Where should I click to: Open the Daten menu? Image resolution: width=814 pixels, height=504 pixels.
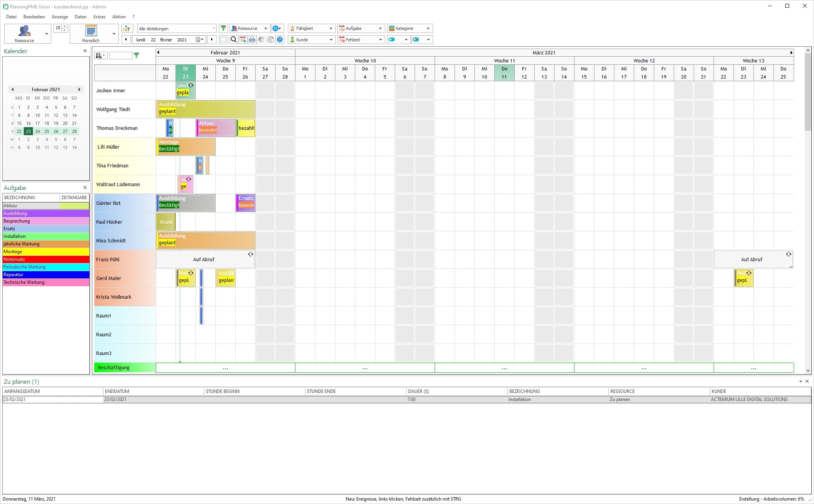click(80, 16)
